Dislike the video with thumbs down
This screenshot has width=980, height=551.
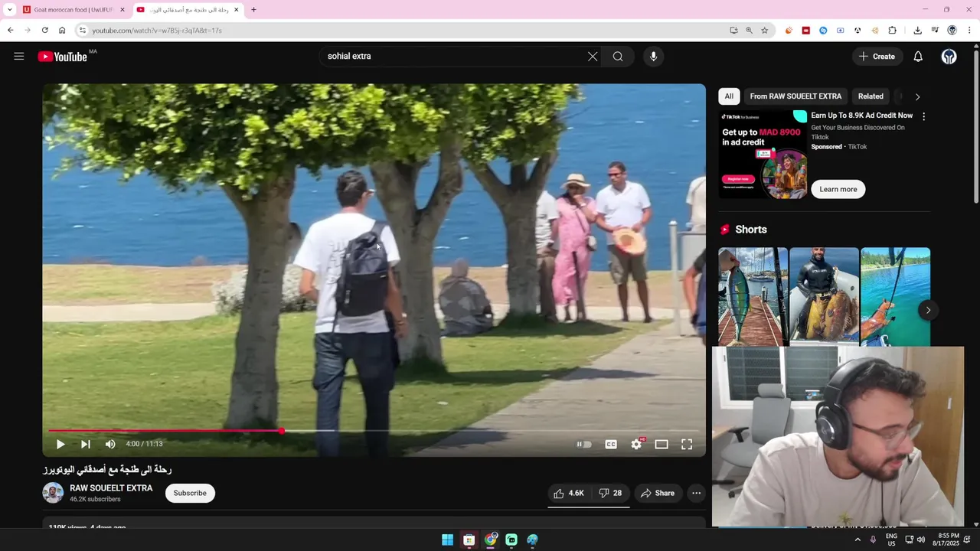(610, 493)
